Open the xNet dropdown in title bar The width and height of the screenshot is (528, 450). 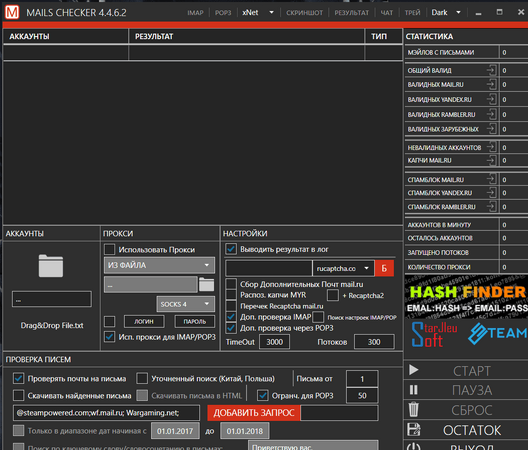point(258,12)
